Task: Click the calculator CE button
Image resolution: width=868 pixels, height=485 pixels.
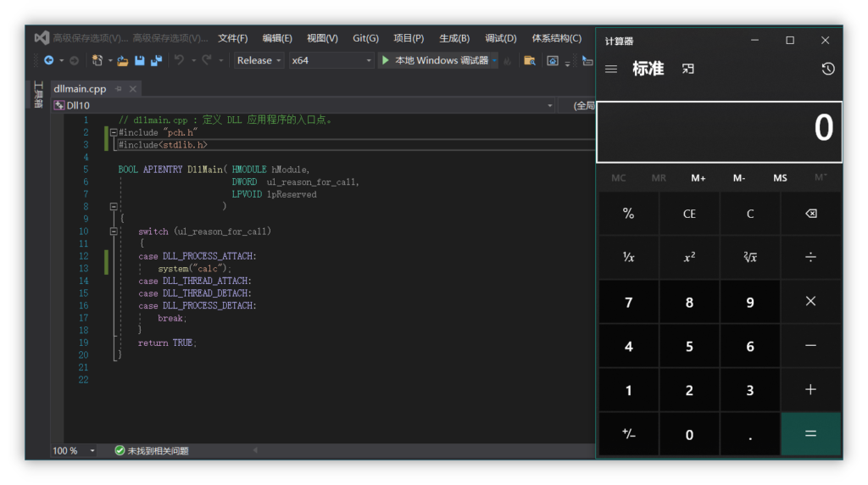Action: click(689, 214)
